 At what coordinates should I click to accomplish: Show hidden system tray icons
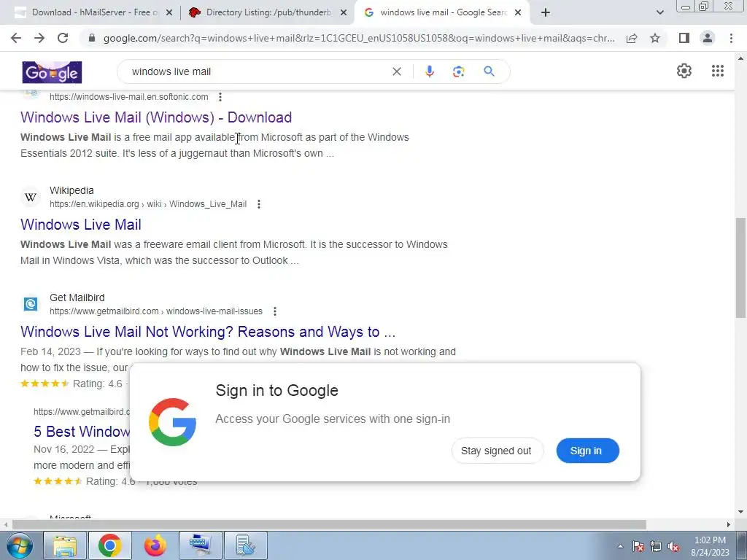click(620, 546)
